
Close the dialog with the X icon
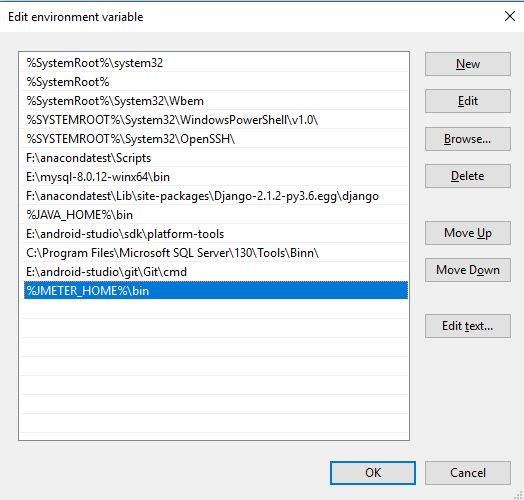(510, 16)
